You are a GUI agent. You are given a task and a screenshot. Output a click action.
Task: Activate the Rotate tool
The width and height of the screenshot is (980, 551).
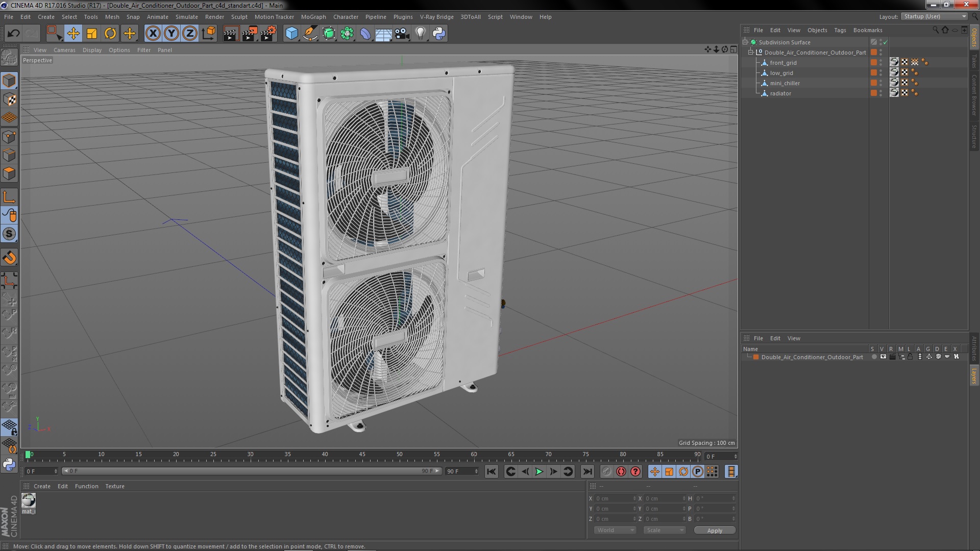(110, 34)
